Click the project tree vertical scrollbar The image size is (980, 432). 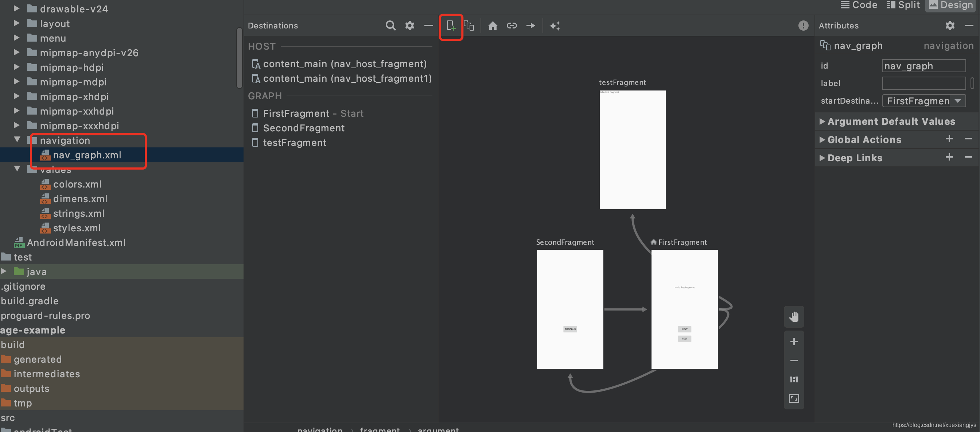pyautogui.click(x=239, y=58)
